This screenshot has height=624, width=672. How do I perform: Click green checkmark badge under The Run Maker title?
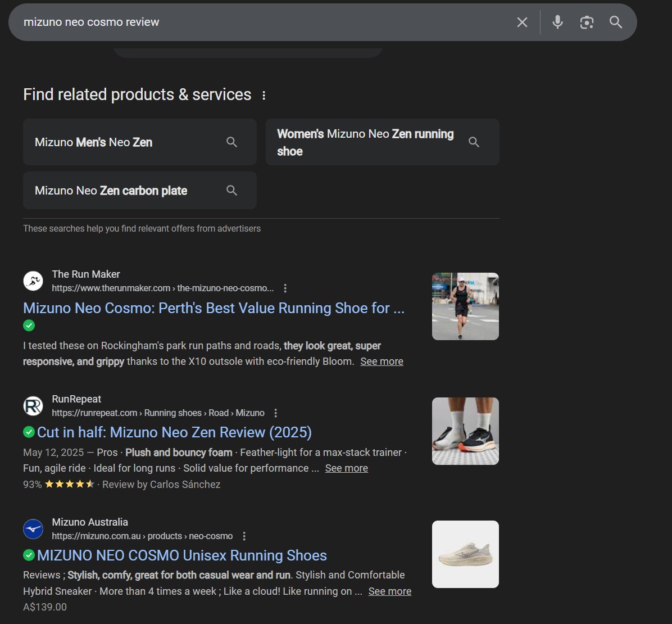tap(29, 325)
